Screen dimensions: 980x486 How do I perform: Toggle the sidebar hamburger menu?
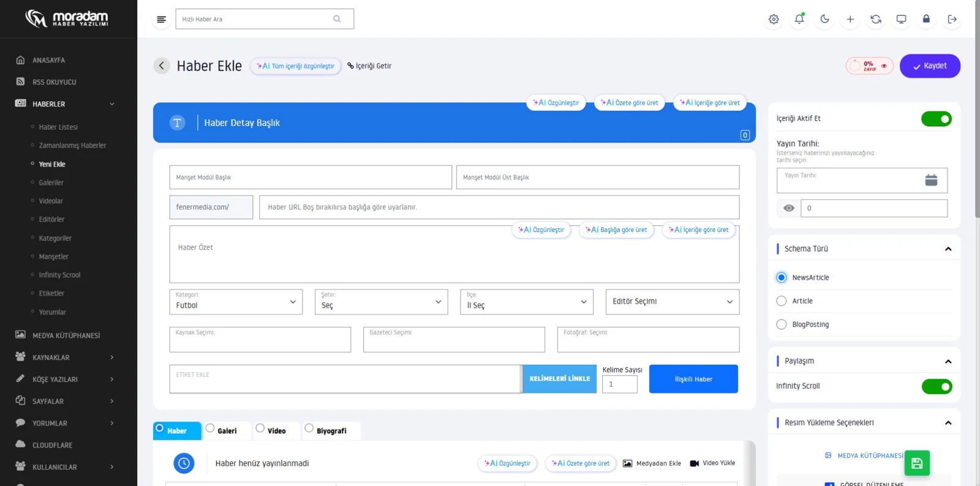(161, 19)
